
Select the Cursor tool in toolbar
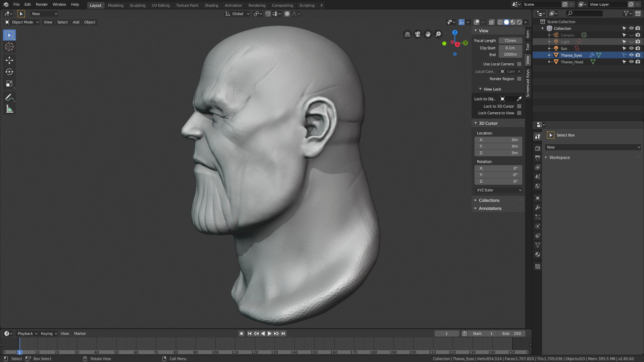[x=9, y=47]
